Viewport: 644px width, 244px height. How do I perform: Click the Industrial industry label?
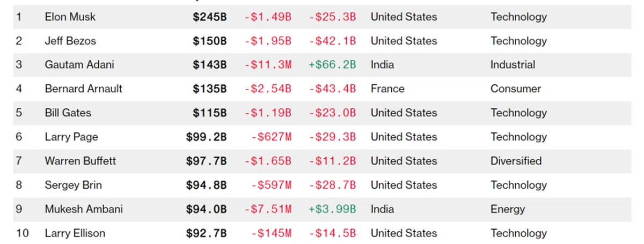click(x=513, y=65)
